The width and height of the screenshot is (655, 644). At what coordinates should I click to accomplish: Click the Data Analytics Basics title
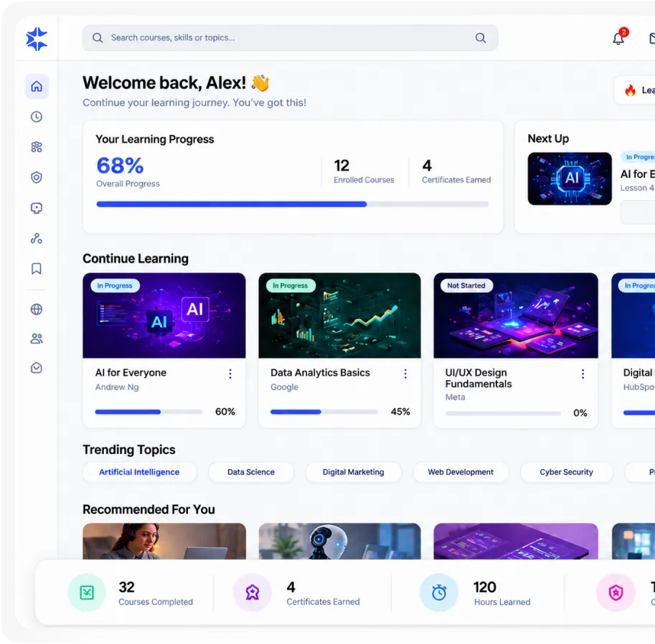coord(321,372)
